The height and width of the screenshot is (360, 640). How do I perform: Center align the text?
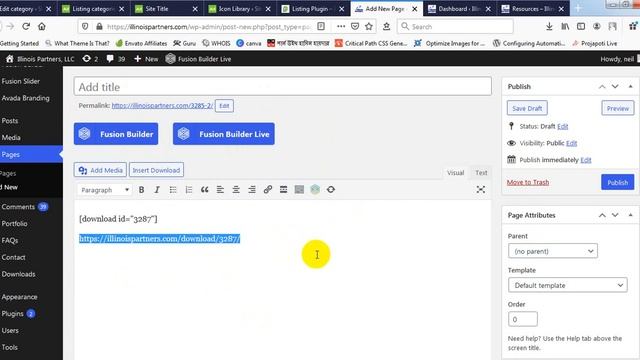(236, 190)
